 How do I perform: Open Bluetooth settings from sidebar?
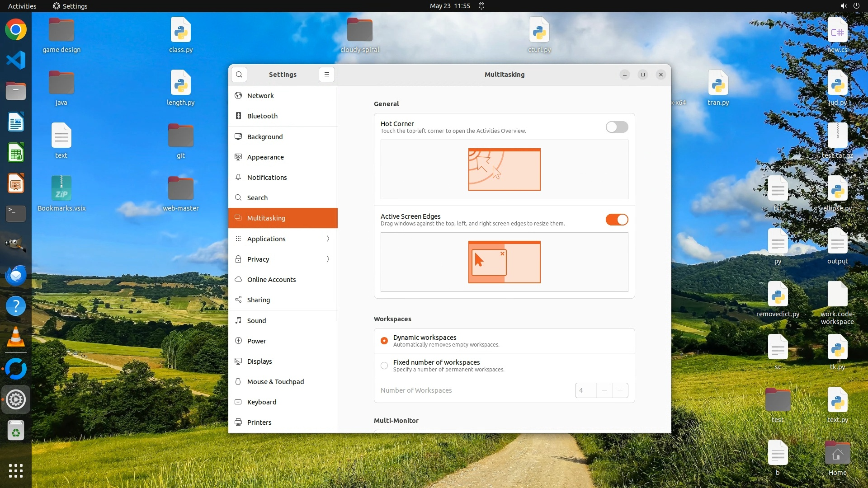[x=262, y=116]
